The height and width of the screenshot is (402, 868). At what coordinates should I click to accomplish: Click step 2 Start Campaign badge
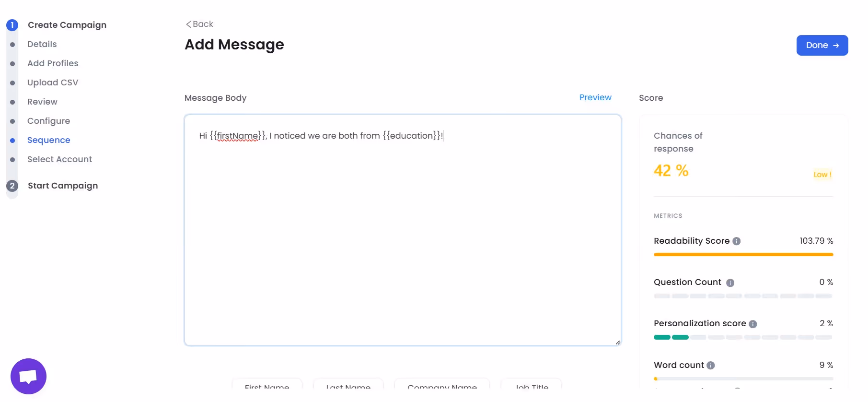coord(12,186)
